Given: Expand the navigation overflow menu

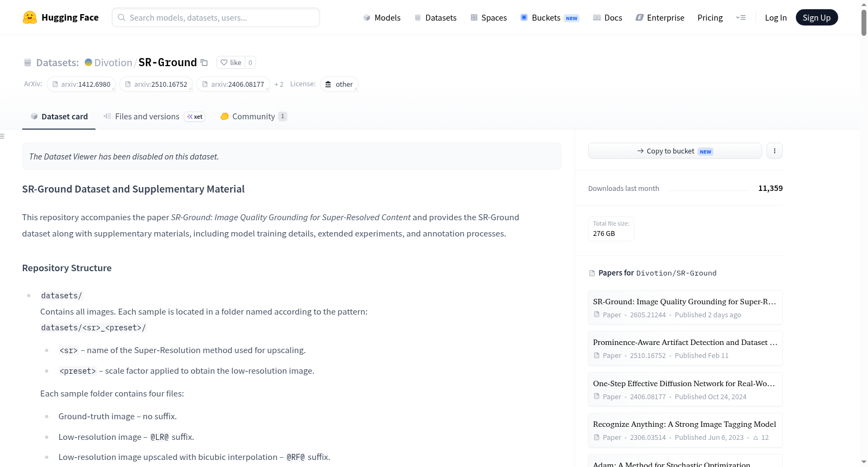Looking at the screenshot, I should click(x=741, y=17).
